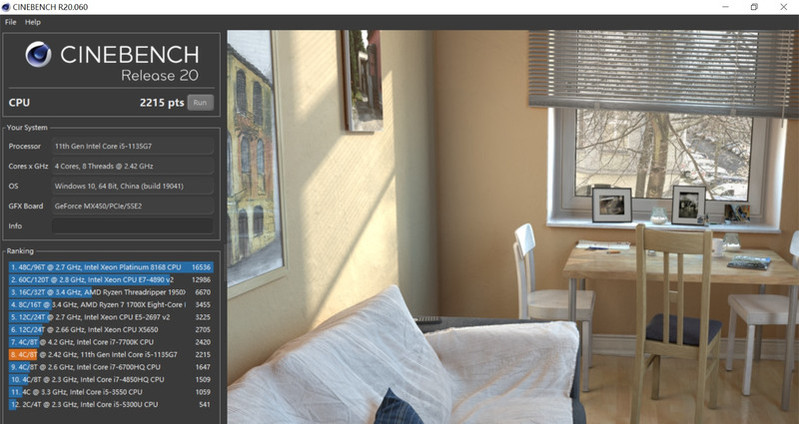Select ranking row Intel Core i5-5300U
The width and height of the screenshot is (799, 424).
coord(111,405)
